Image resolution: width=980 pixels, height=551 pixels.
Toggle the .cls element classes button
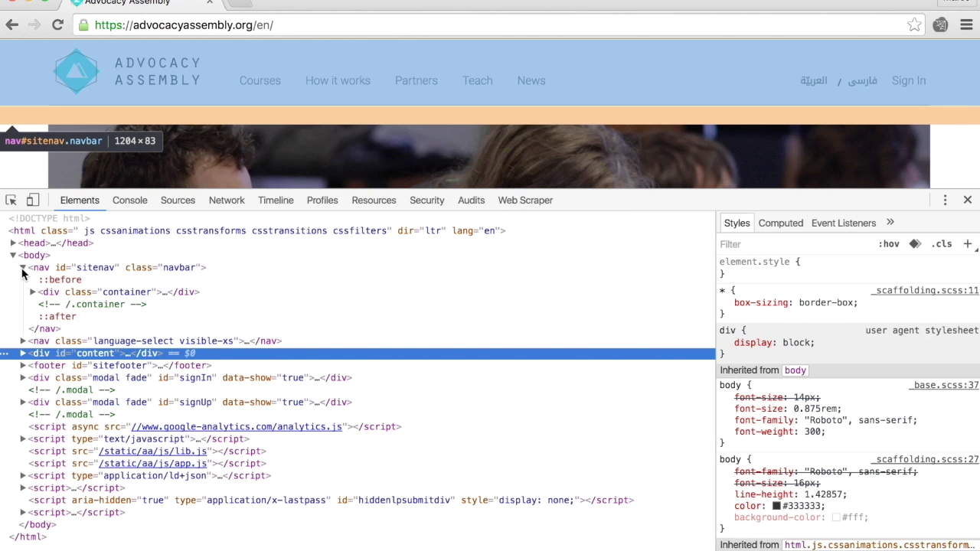coord(942,244)
